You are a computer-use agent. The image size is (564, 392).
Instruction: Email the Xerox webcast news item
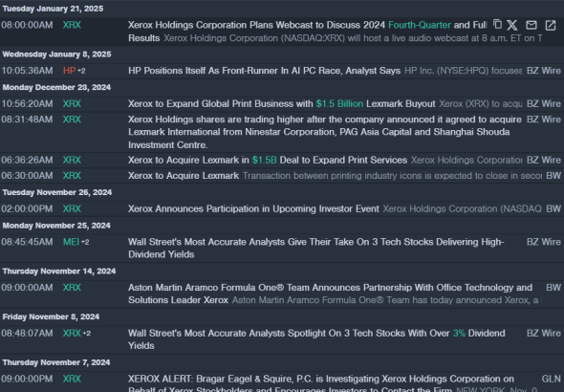coord(531,25)
